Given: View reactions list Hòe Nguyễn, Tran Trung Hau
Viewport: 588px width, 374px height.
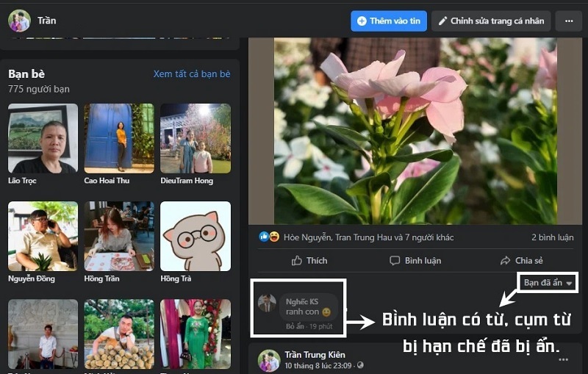Looking at the screenshot, I should [368, 237].
